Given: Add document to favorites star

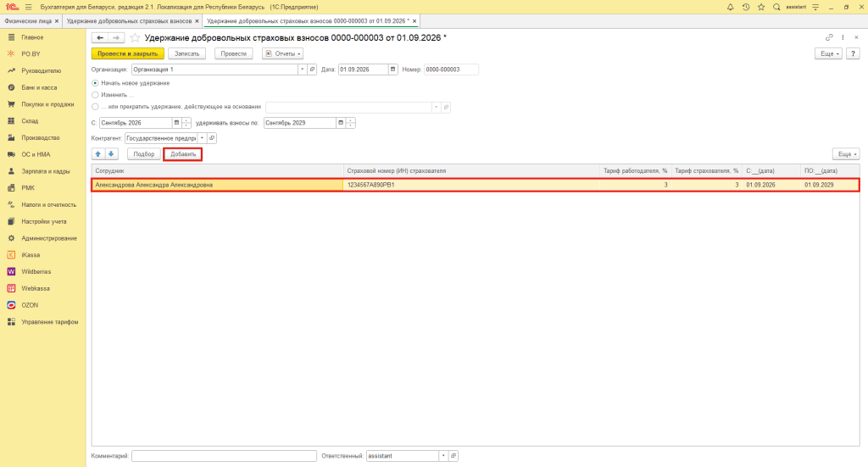Looking at the screenshot, I should [x=135, y=37].
